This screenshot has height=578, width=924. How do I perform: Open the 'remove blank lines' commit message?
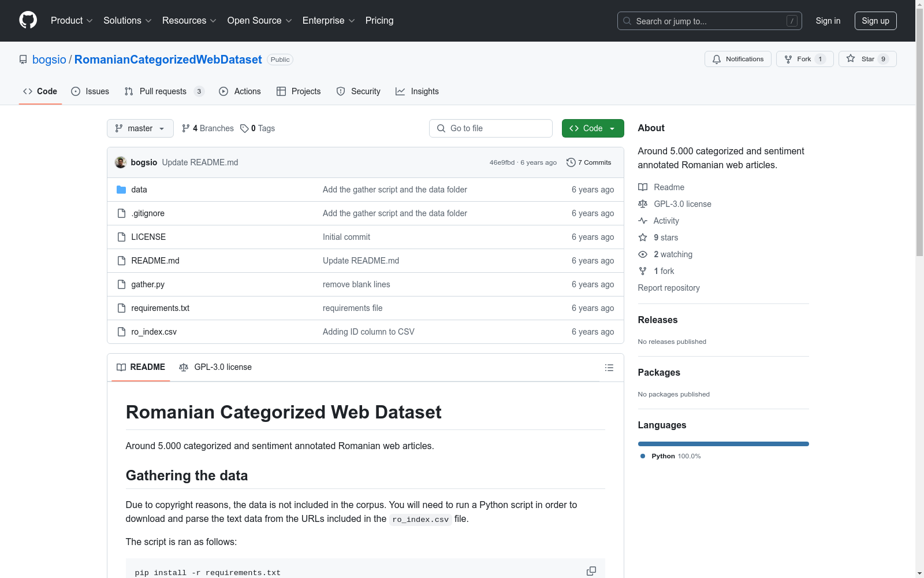[x=356, y=284]
